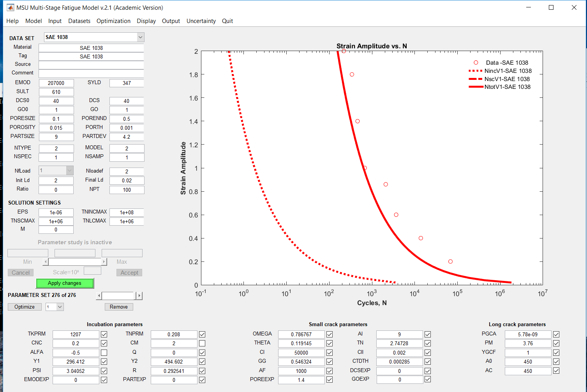587x392 pixels.
Task: Open the DATA SET dropdown showing SAE 1038
Action: (x=140, y=37)
